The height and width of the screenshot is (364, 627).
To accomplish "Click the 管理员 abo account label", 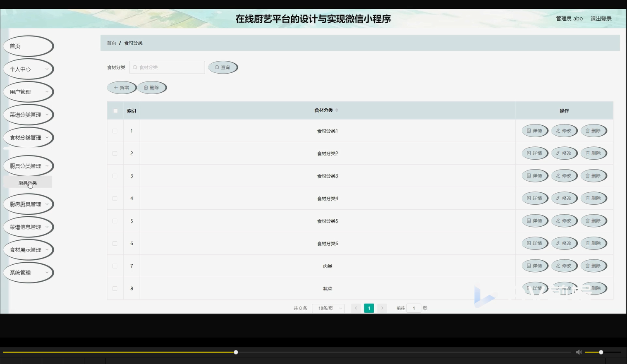I will [569, 19].
